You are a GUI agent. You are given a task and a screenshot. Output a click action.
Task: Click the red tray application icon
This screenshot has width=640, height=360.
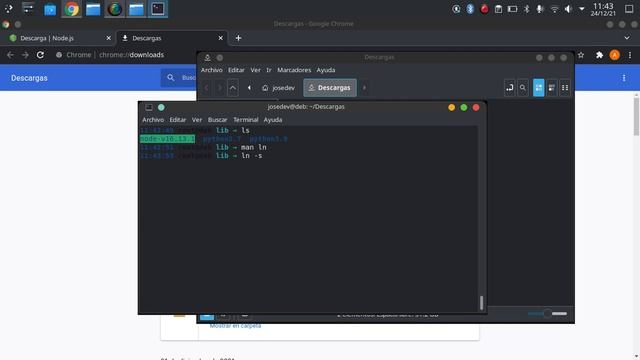(x=484, y=9)
